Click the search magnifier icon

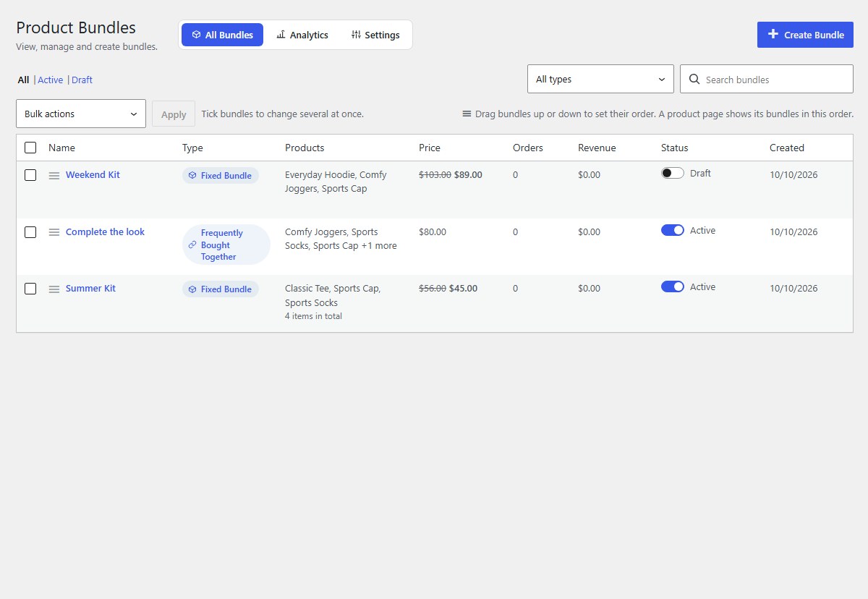tap(694, 80)
